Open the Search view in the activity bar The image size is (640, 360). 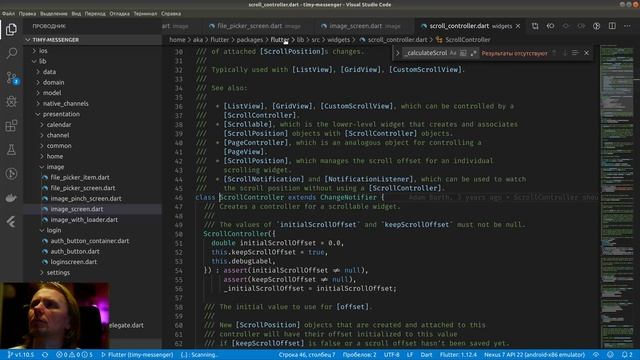(11, 53)
